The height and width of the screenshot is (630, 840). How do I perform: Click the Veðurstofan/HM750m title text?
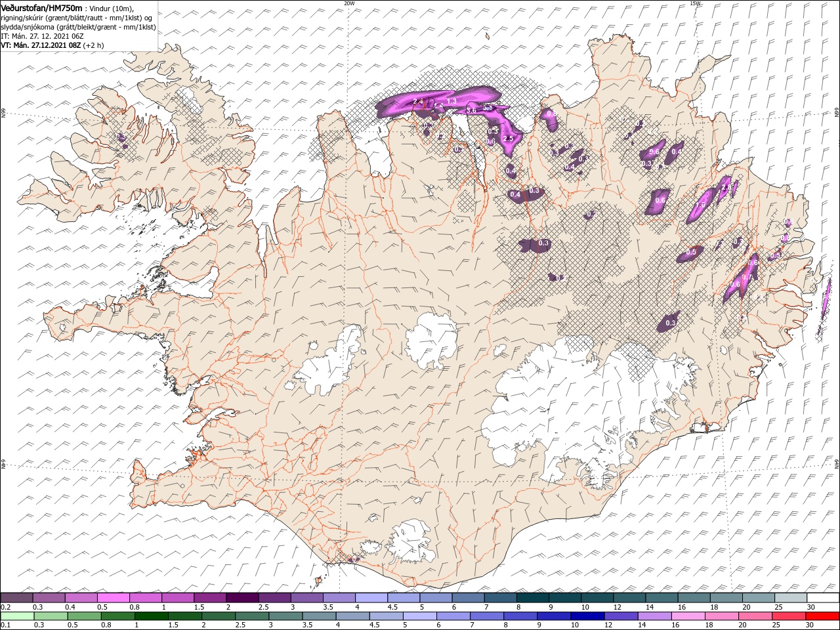pos(41,7)
